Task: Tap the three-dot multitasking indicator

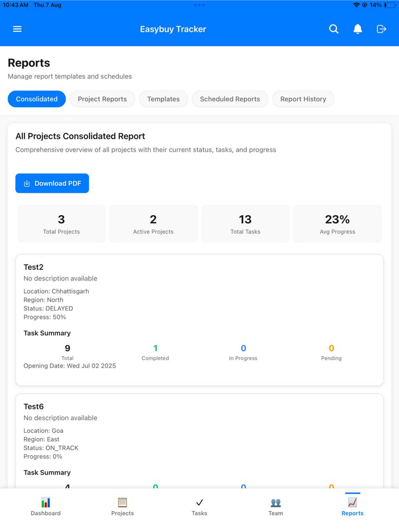Action: point(199,5)
